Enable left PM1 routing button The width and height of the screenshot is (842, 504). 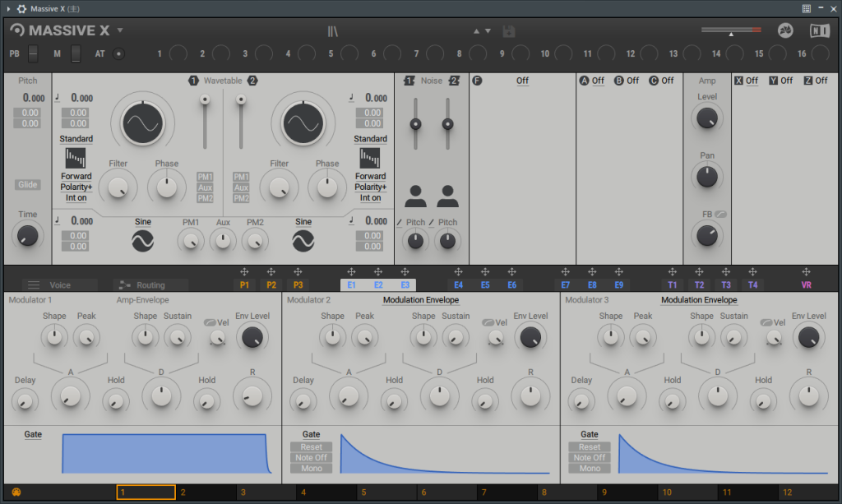click(205, 177)
